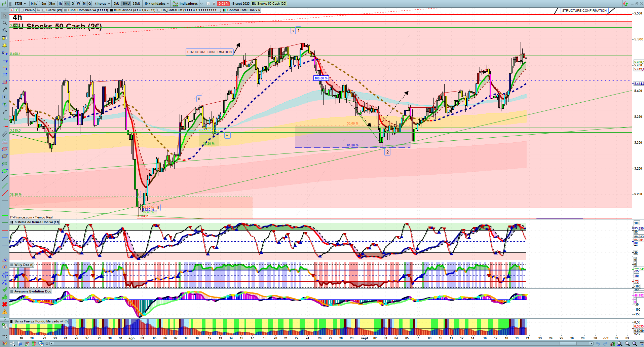This screenshot has width=644, height=347.
Task: Click the red X delete-objects icon
Action: pyautogui.click(x=5, y=304)
